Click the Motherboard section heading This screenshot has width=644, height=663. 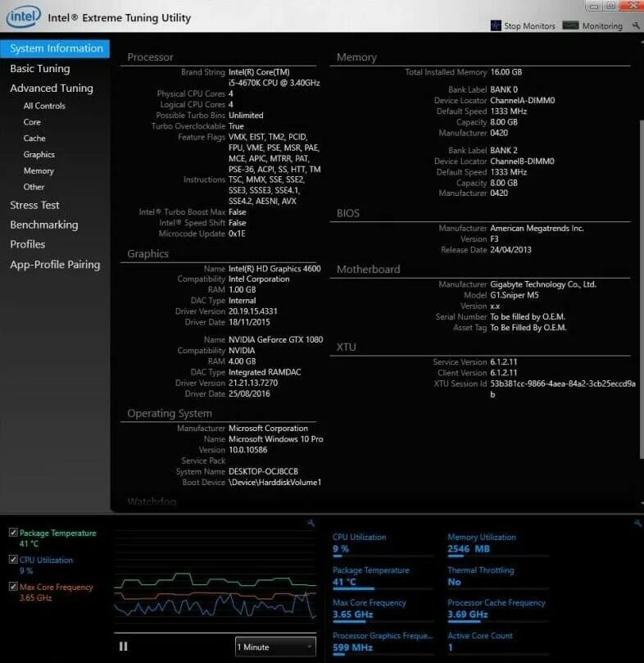(x=369, y=270)
